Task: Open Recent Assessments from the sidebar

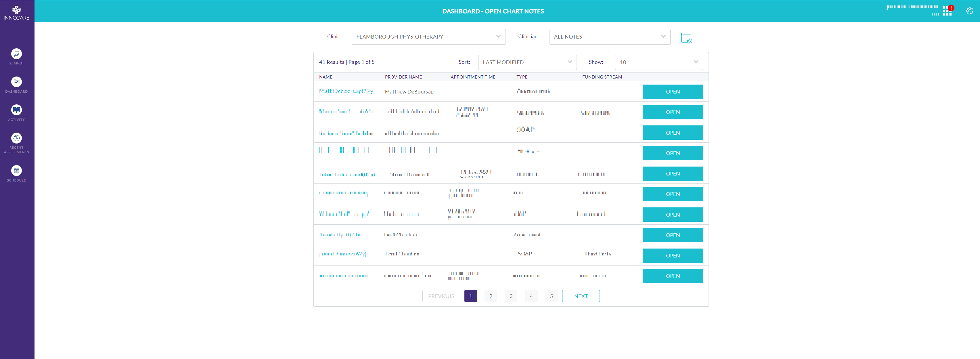Action: [x=16, y=144]
